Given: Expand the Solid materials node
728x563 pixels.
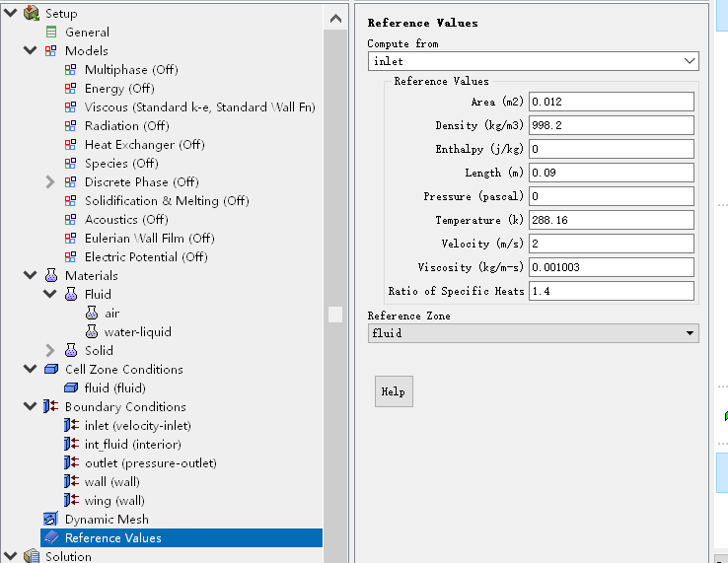Looking at the screenshot, I should point(50,351).
